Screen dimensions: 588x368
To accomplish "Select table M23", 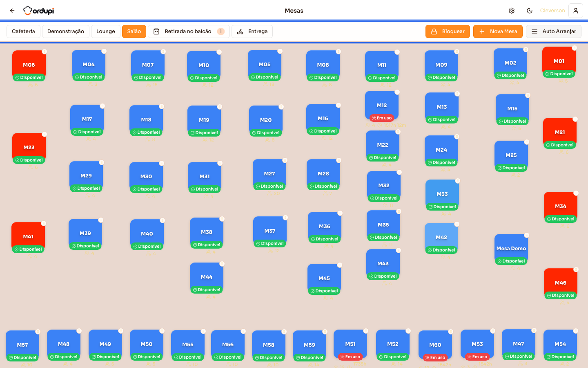I will [x=29, y=148].
